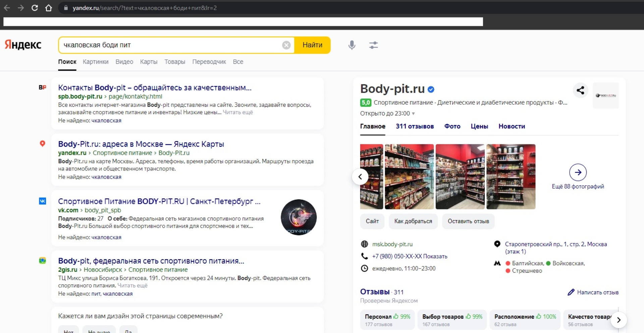644x333 pixels.
Task: Open the round BODY-PIT VK group thumbnail
Action: point(299,217)
